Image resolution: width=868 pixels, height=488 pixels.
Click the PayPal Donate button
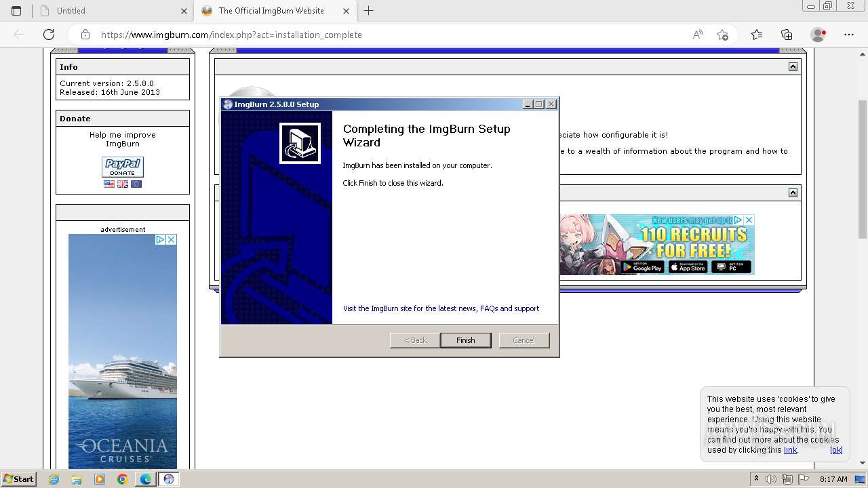click(x=123, y=167)
